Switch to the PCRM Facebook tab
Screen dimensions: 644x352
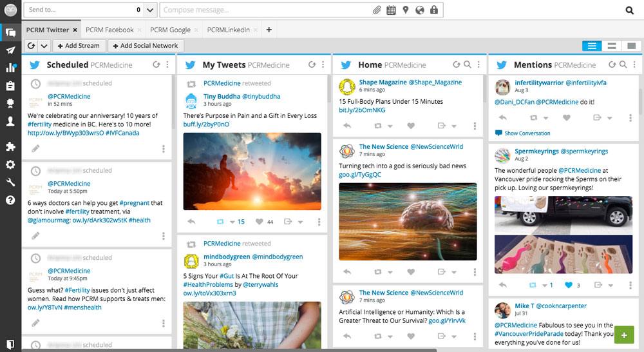[109, 30]
